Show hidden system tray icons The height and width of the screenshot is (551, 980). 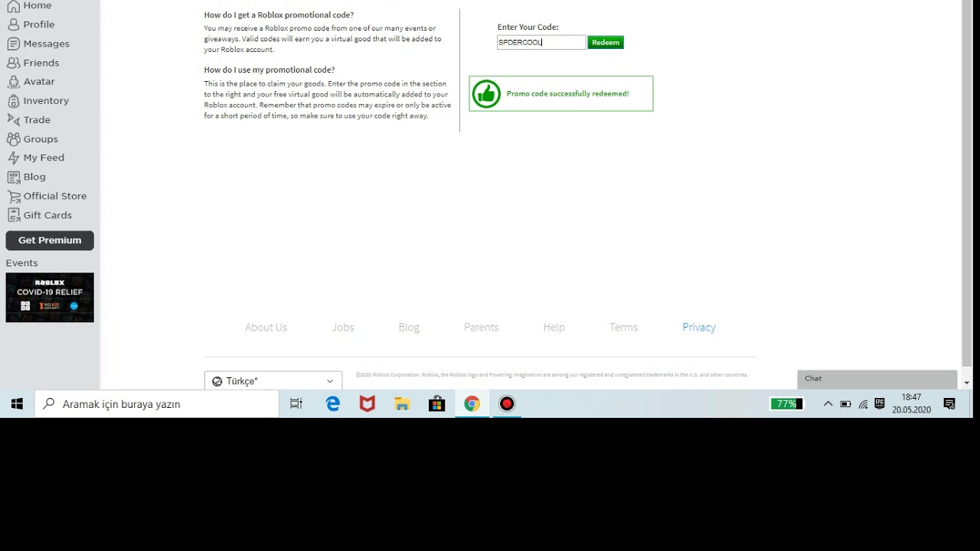pos(828,404)
